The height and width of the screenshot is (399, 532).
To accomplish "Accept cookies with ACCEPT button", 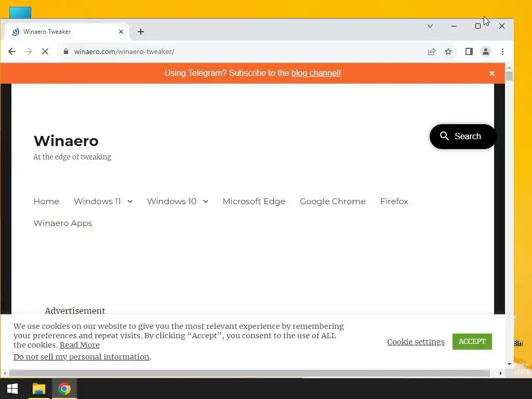I will click(x=472, y=341).
